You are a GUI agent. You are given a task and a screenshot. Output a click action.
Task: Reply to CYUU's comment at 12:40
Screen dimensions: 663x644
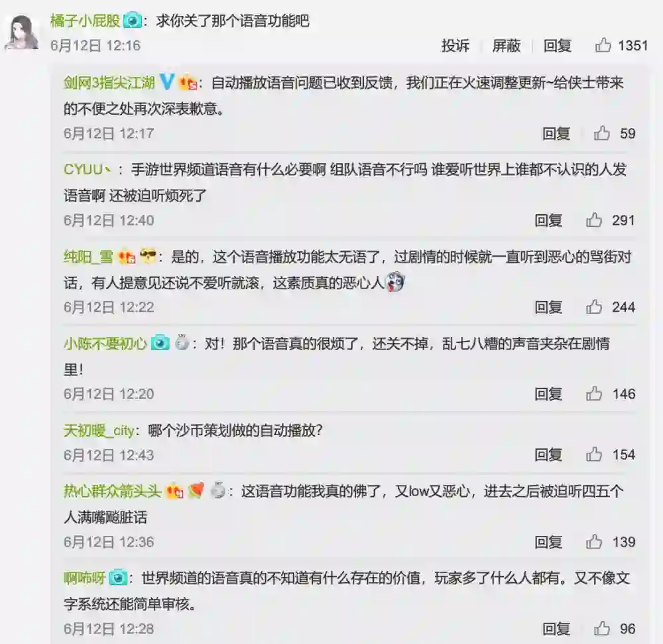(548, 220)
